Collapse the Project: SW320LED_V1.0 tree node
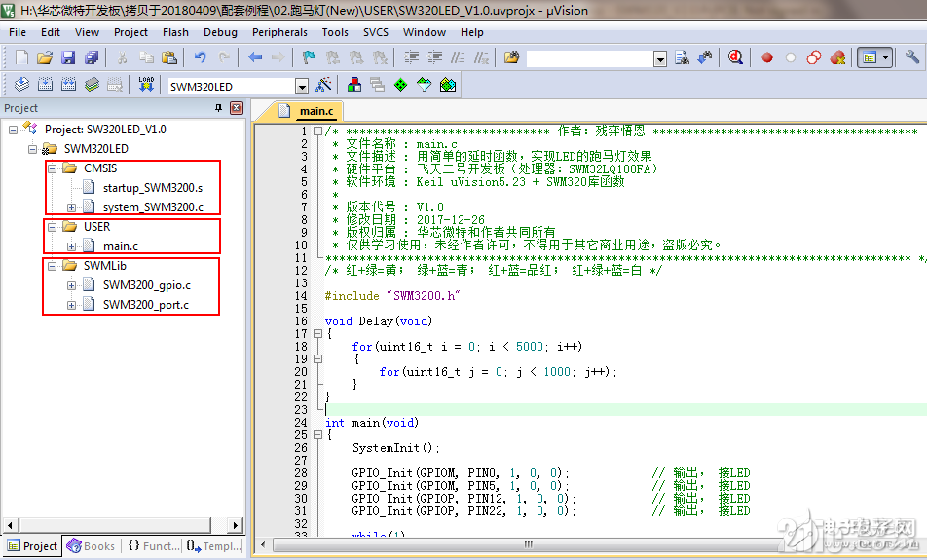The height and width of the screenshot is (560, 927). click(13, 130)
